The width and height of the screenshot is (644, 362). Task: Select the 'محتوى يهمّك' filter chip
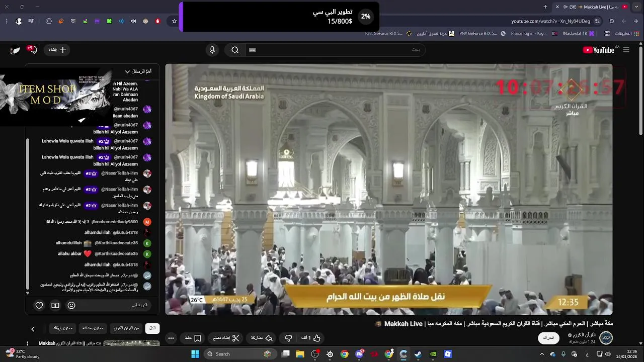[63, 328]
